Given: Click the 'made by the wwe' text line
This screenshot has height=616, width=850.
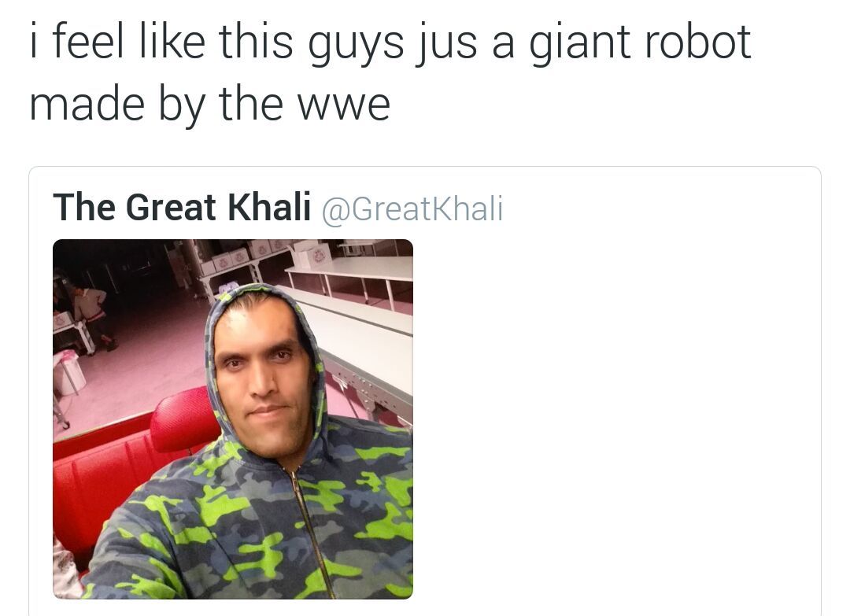Looking at the screenshot, I should (210, 105).
